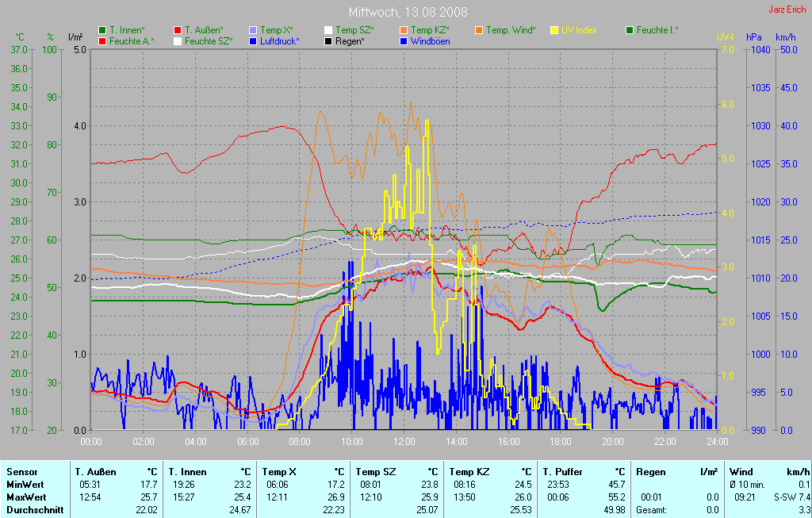Viewport: 812px width, 518px height.
Task: Click the Sensor header in statistics table
Action: pos(21,473)
